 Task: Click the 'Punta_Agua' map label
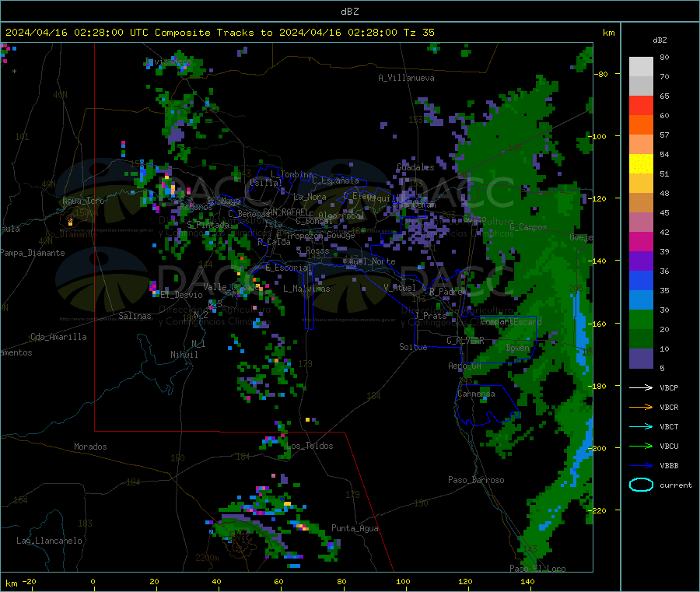(355, 528)
